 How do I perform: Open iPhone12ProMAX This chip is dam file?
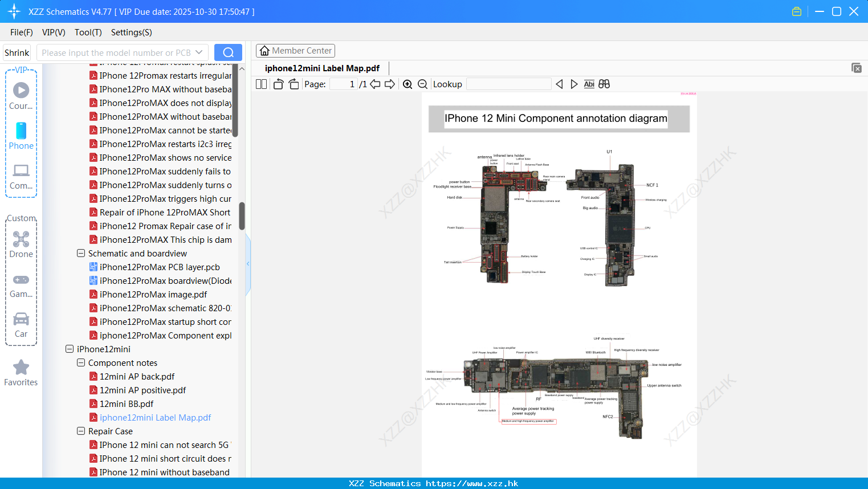(x=160, y=240)
